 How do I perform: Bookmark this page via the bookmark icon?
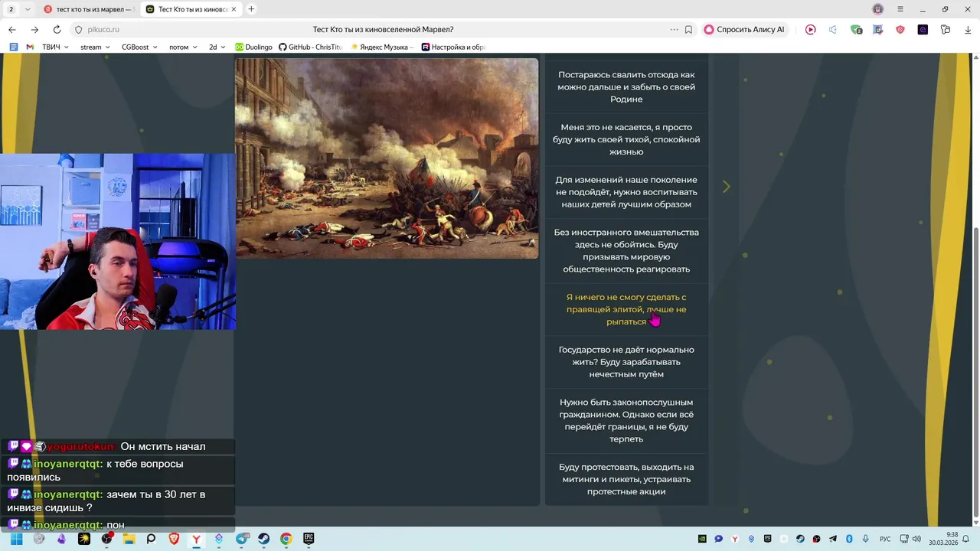(x=688, y=29)
